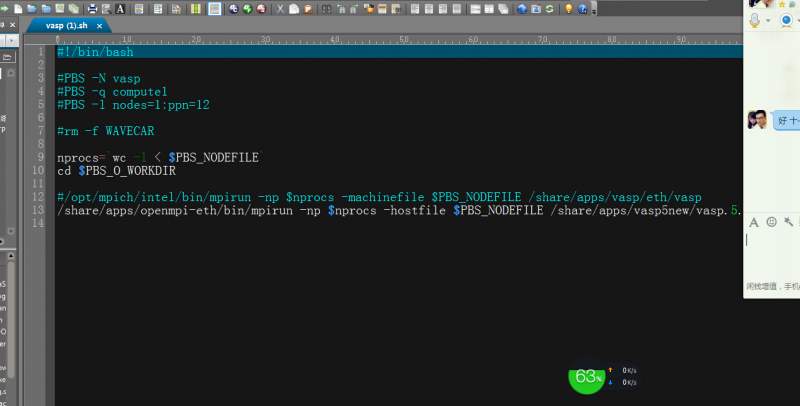Toggle the green column mode icon
The image size is (800, 406).
(x=195, y=9)
